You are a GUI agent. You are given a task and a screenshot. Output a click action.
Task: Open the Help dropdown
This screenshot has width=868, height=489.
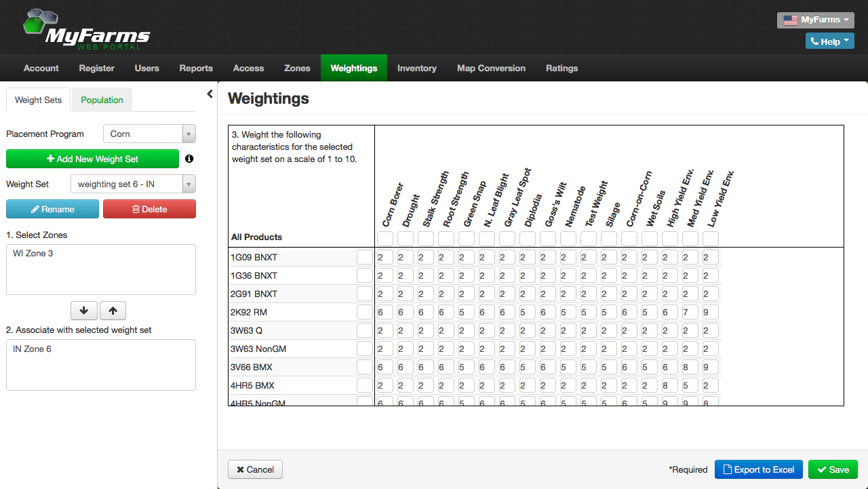(829, 41)
